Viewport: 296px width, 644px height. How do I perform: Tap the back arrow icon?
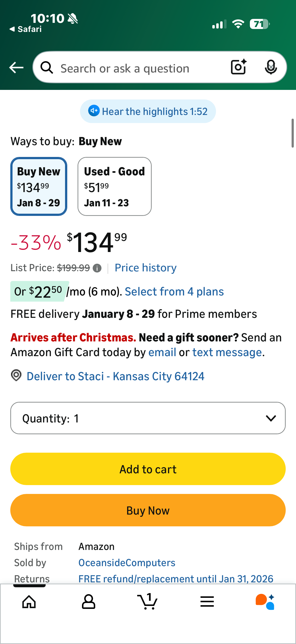pos(16,68)
